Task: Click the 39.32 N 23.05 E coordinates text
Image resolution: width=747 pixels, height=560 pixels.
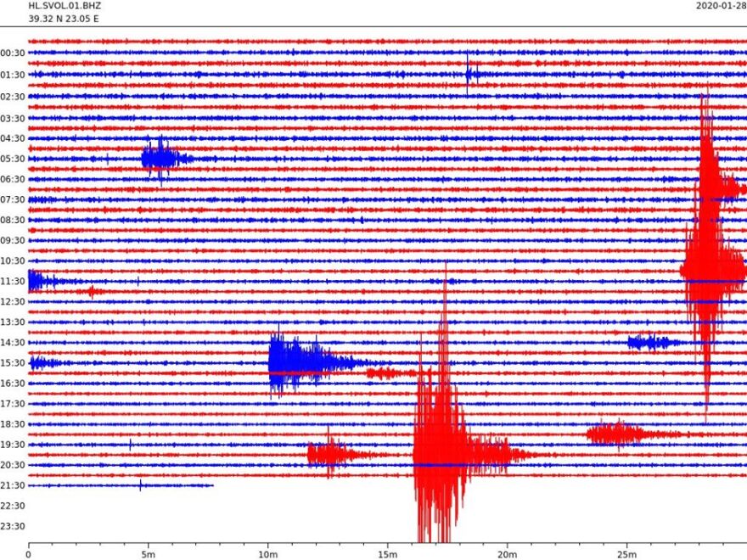Action: coord(63,18)
